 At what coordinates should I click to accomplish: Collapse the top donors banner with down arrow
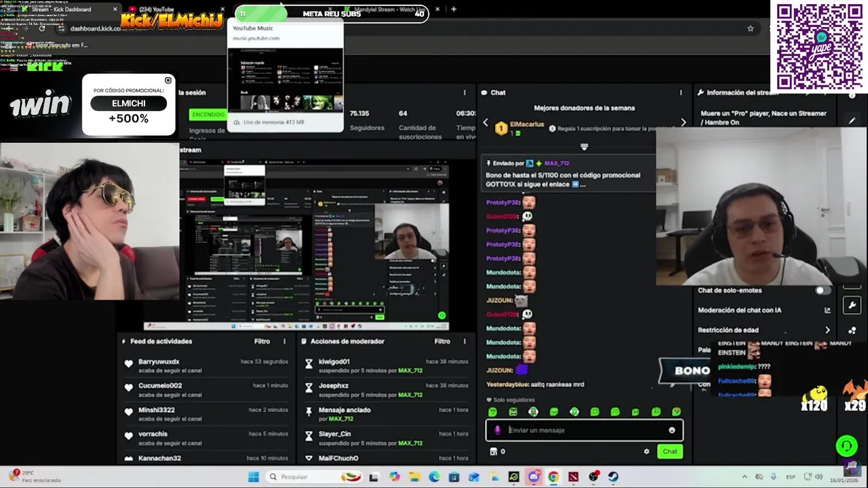[x=584, y=146]
